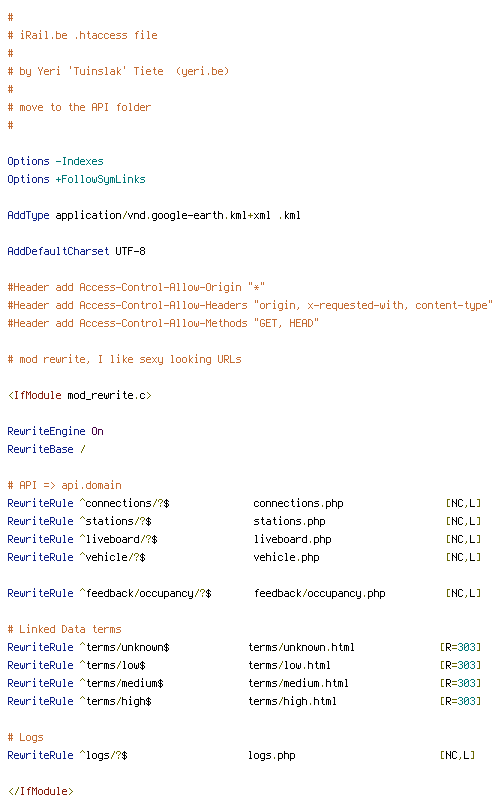Click vehicle.php rewrite target
This screenshot has height=808, width=502.
[x=286, y=558]
